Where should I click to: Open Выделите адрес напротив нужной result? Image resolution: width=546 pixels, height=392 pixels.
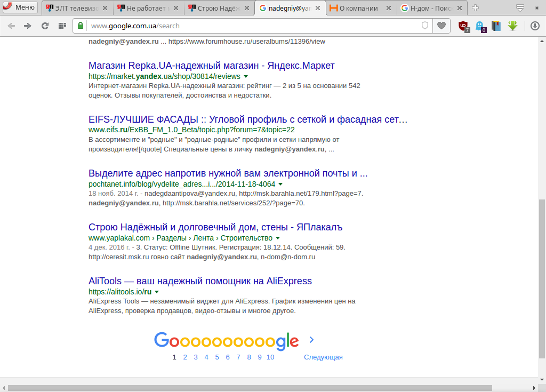[228, 173]
